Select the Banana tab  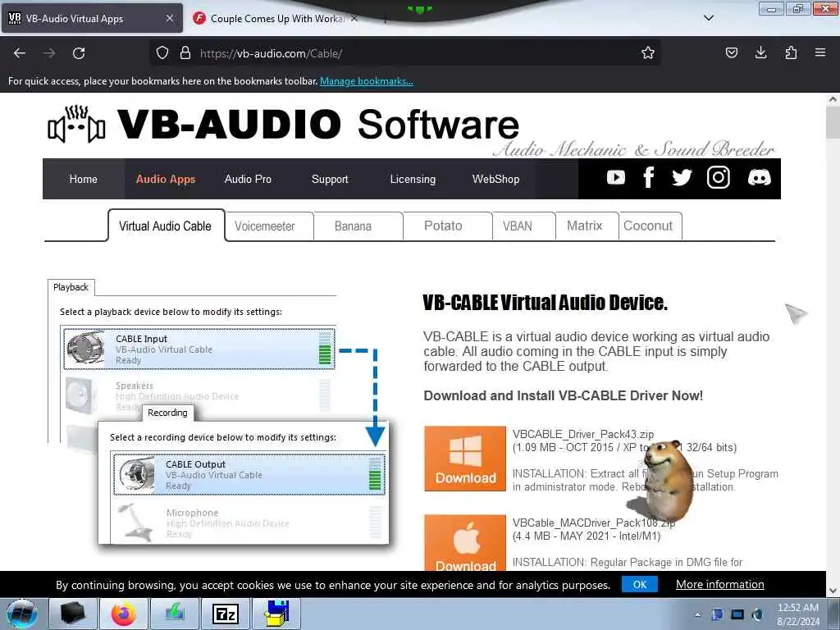pos(358,226)
